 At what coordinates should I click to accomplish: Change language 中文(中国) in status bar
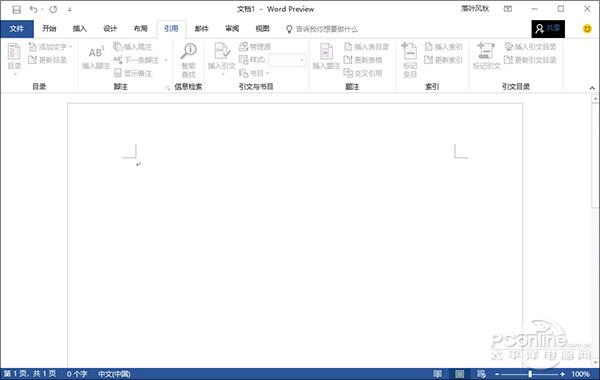click(114, 374)
